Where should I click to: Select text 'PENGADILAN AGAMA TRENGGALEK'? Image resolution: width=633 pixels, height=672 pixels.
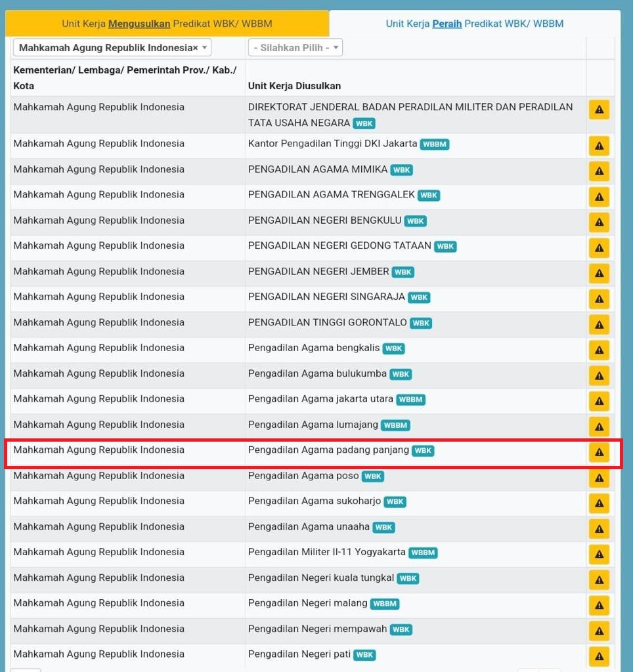[x=331, y=194]
